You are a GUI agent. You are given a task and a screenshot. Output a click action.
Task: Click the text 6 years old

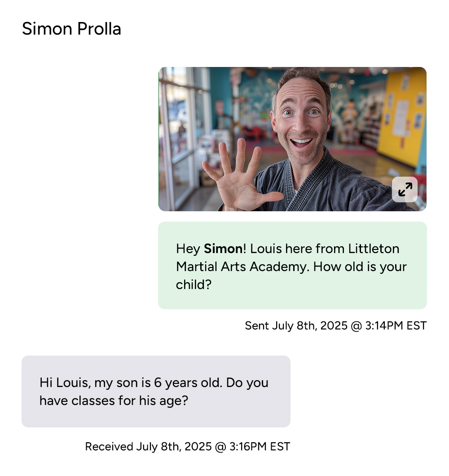pos(188,383)
